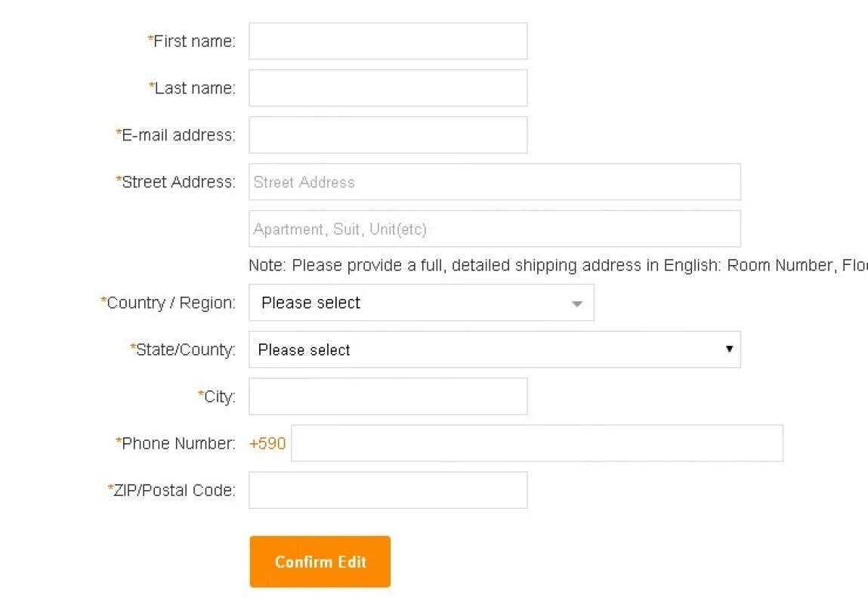The height and width of the screenshot is (598, 868).
Task: Click the orange Confirm Edit button
Action: pos(320,562)
